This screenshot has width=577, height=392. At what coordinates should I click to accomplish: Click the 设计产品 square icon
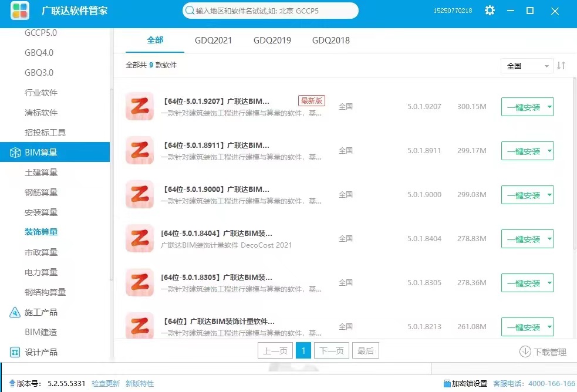pyautogui.click(x=15, y=352)
